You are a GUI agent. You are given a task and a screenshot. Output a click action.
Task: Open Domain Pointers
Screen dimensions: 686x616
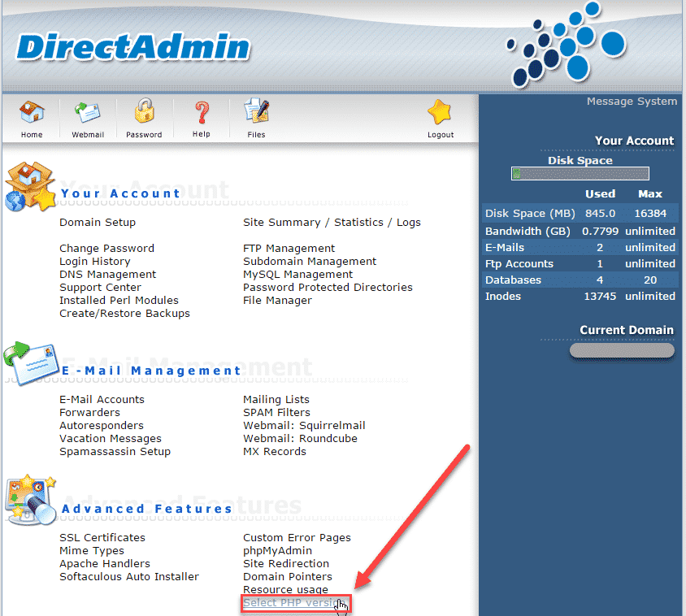click(x=288, y=577)
